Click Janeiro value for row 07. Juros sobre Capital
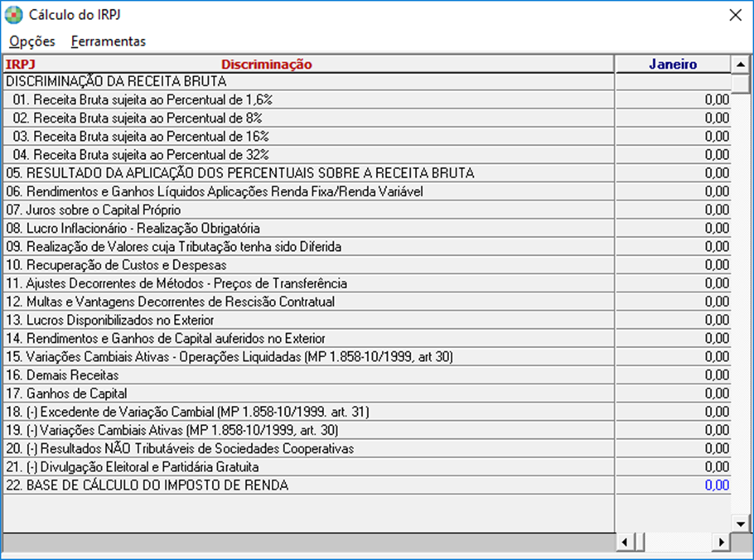Viewport: 754px width, 560px height. pos(673,210)
